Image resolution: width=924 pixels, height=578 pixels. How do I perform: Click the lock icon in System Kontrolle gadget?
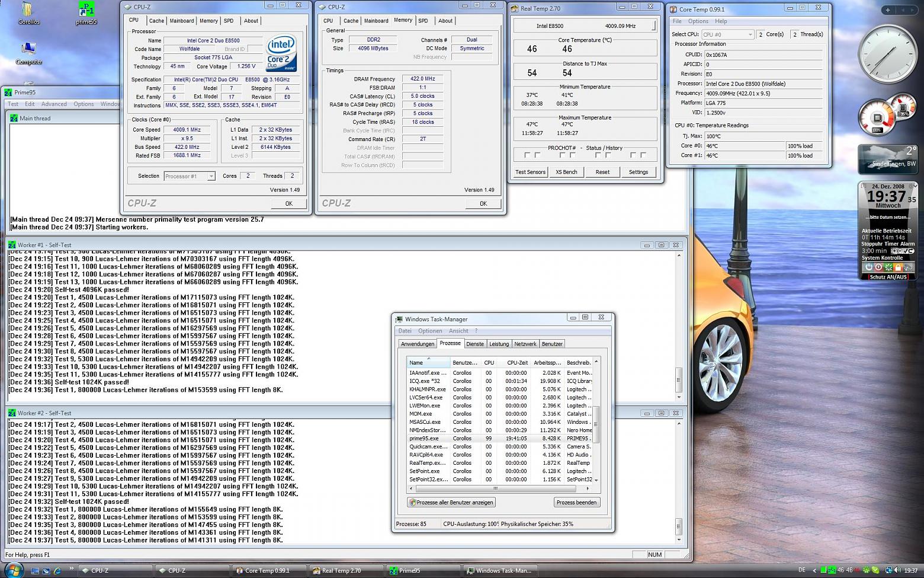[x=897, y=267]
